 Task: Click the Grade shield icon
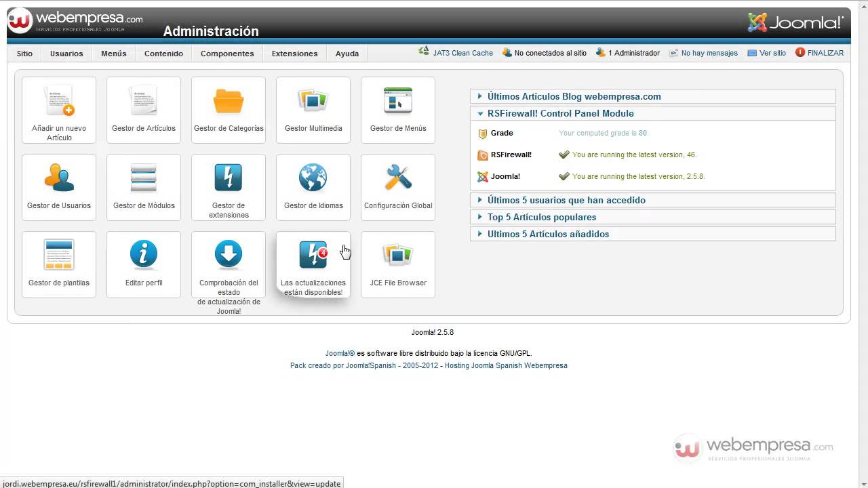click(x=483, y=134)
